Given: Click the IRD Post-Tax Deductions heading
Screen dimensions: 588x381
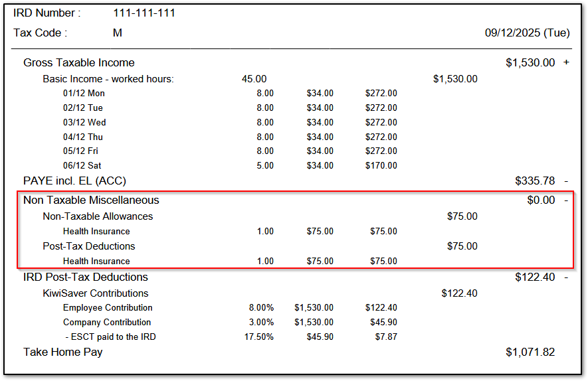Looking at the screenshot, I should (x=85, y=277).
